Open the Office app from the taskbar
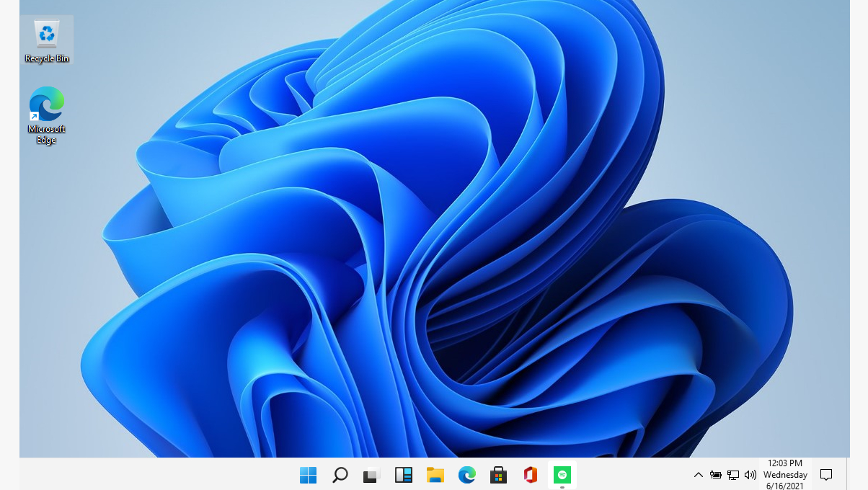This screenshot has width=868, height=490. 530,475
